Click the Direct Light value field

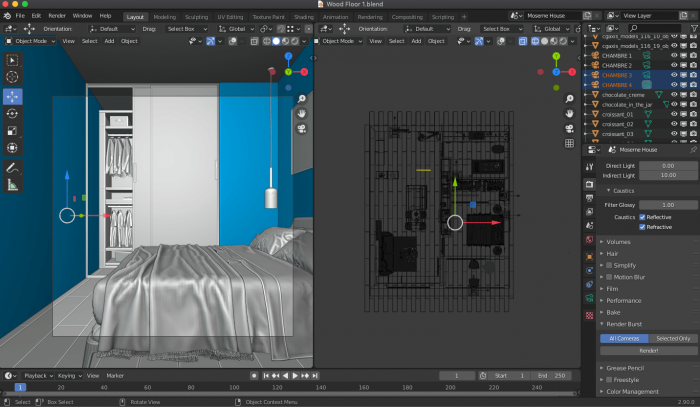point(668,166)
